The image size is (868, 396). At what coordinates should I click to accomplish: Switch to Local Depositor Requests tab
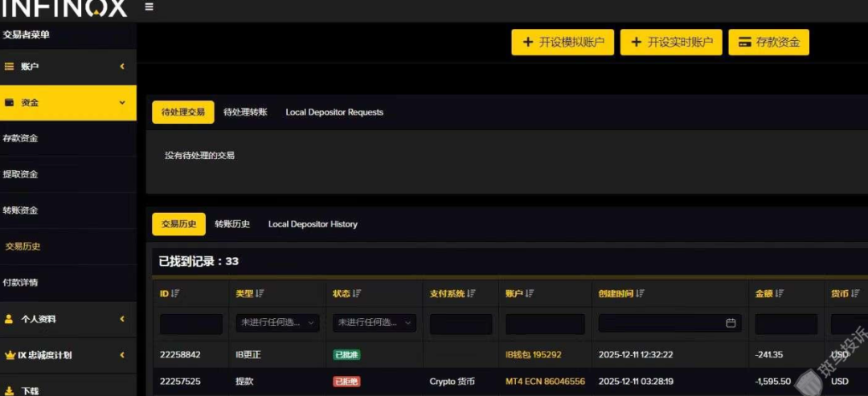[x=334, y=112]
